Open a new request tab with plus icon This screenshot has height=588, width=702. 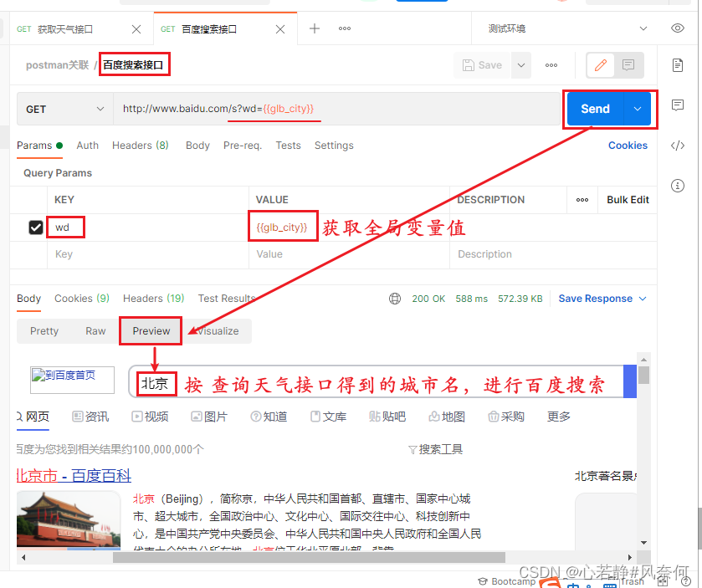click(315, 28)
